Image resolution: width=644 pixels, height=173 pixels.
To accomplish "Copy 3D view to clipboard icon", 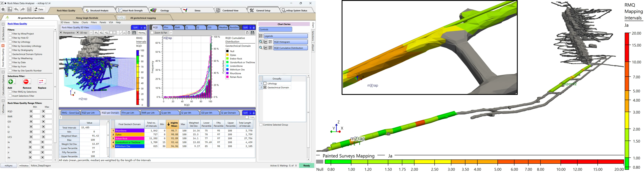I will [x=129, y=33].
